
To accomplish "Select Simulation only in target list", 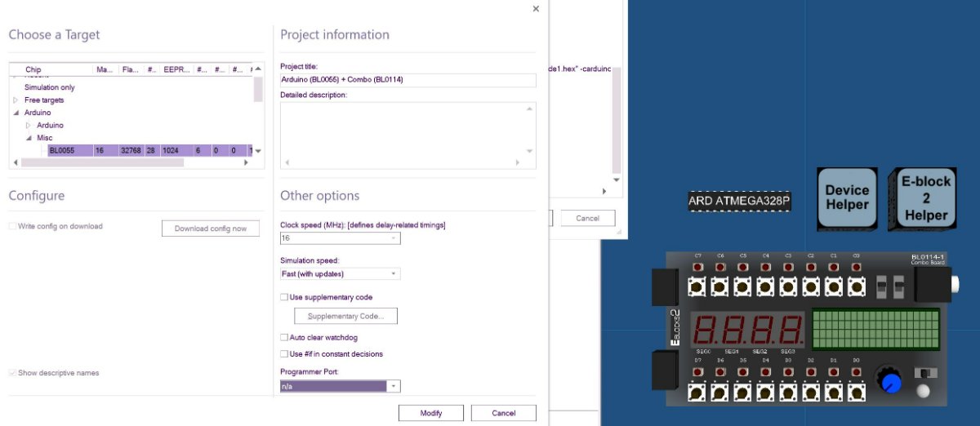I will coord(50,87).
